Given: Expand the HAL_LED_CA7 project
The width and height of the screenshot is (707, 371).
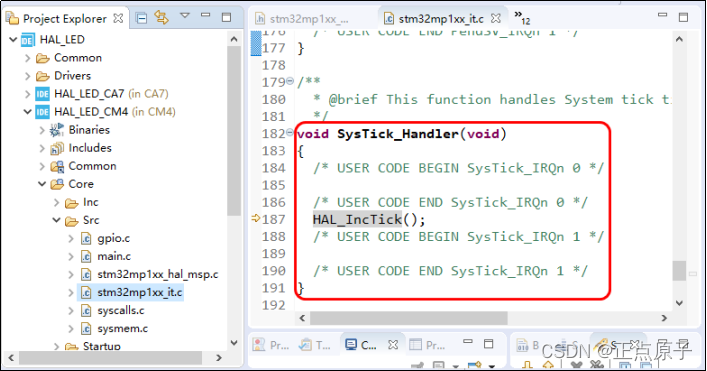Looking at the screenshot, I should (x=28, y=94).
